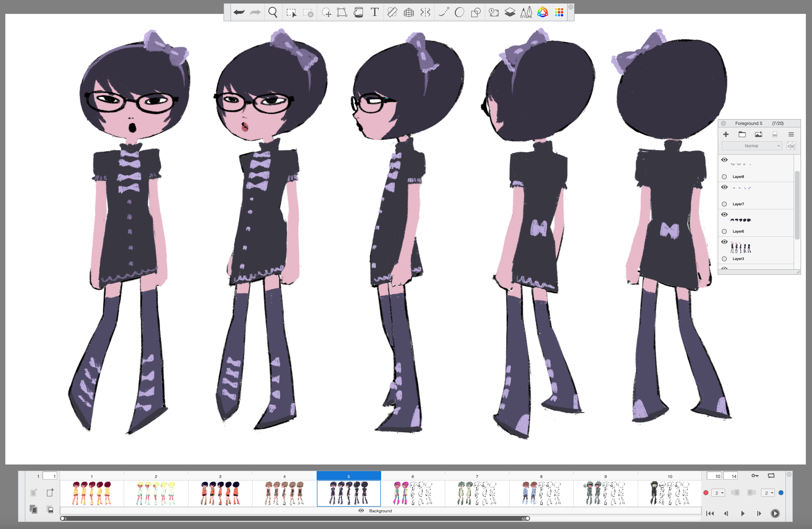Hide Layer8 using its eye icon

[724, 160]
